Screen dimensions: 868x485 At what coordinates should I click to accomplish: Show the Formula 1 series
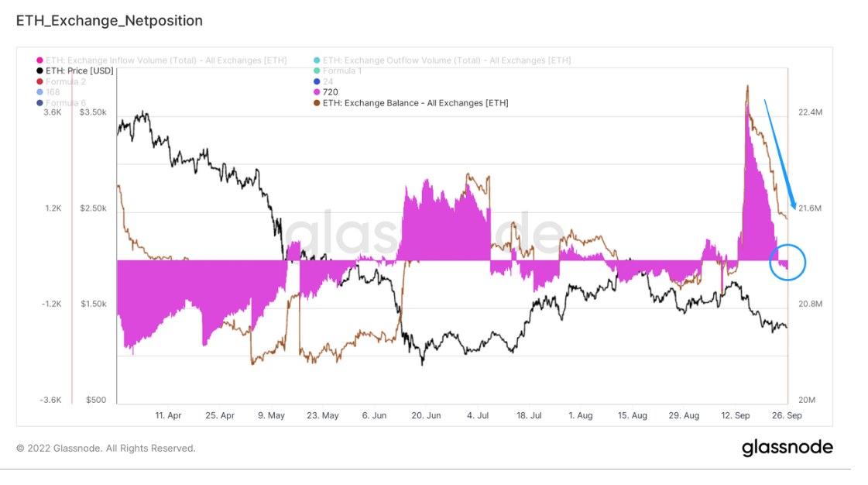point(341,71)
